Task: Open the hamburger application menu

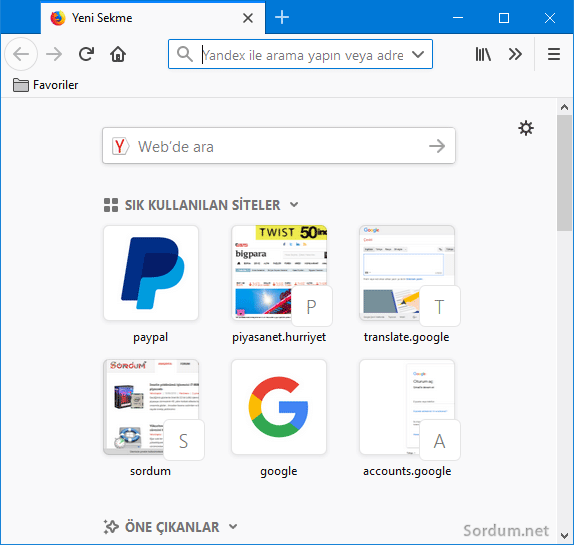Action: coord(554,54)
